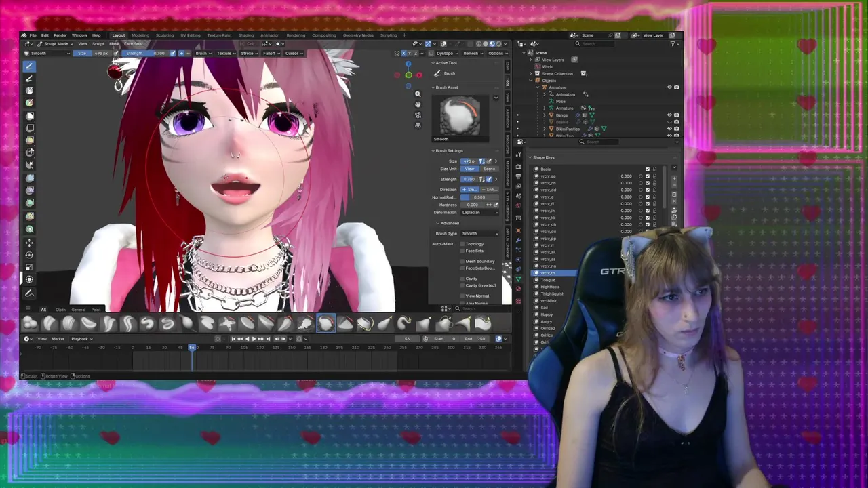Click Smooth brush asset thumbnail preview
Image resolution: width=868 pixels, height=488 pixels.
coord(460,116)
